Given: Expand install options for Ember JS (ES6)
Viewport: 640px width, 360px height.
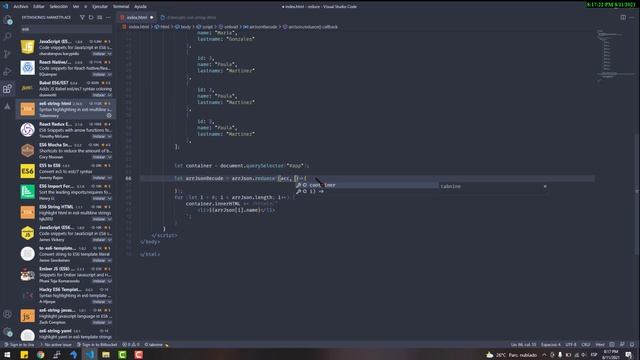Looking at the screenshot, I should pos(109,281).
